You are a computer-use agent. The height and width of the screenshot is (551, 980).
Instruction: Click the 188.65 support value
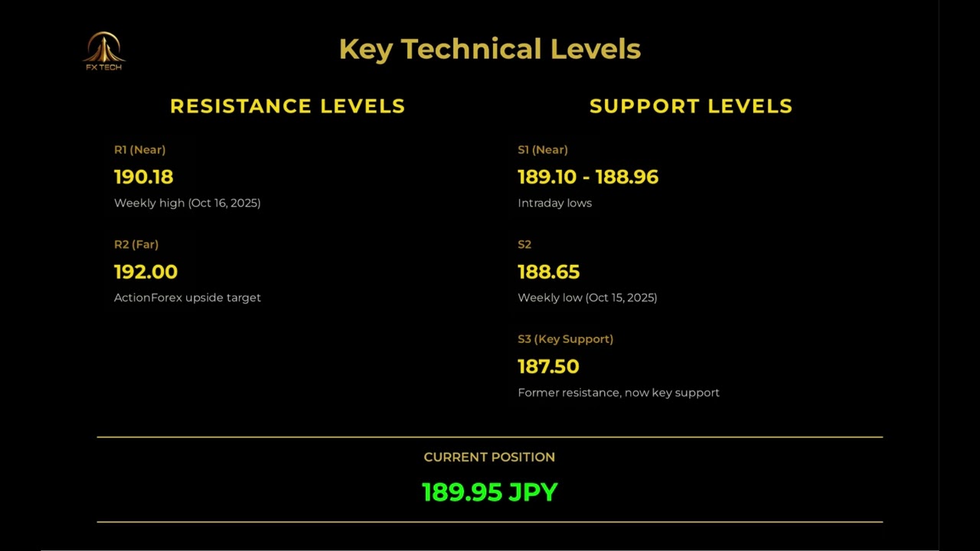click(x=548, y=272)
